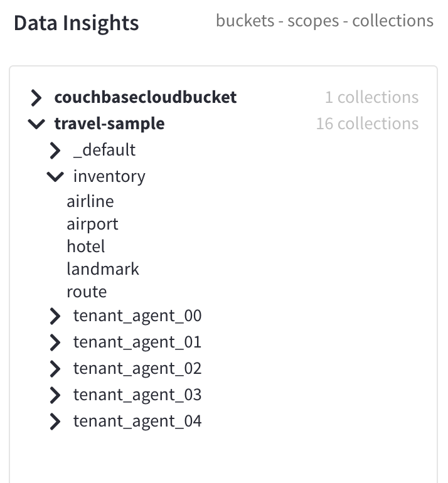Collapse the inventory scope chevron

(56, 177)
